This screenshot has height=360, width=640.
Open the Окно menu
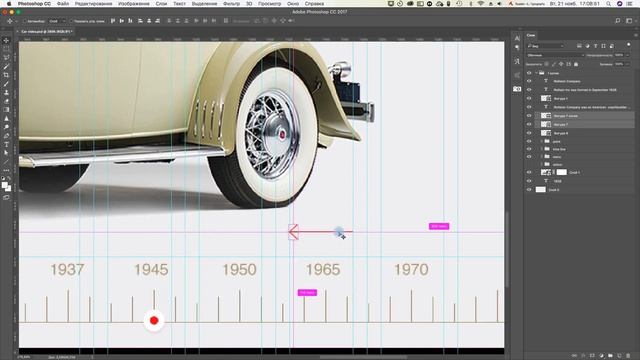(x=293, y=4)
